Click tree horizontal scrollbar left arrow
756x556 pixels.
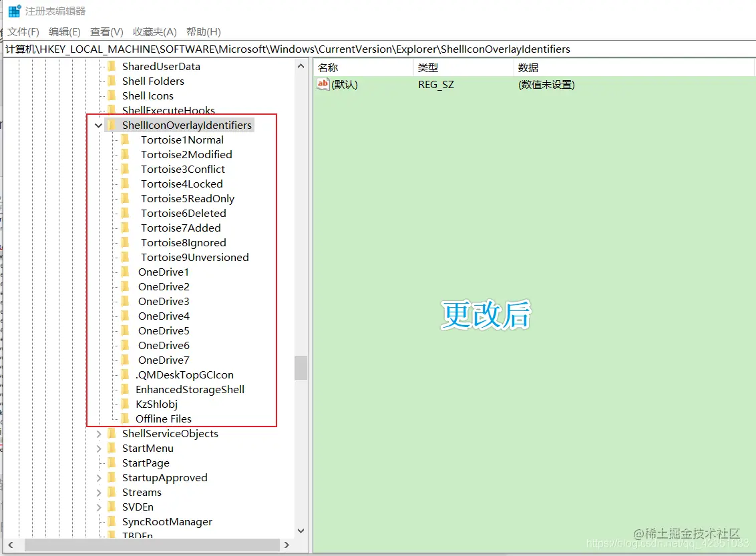10,545
